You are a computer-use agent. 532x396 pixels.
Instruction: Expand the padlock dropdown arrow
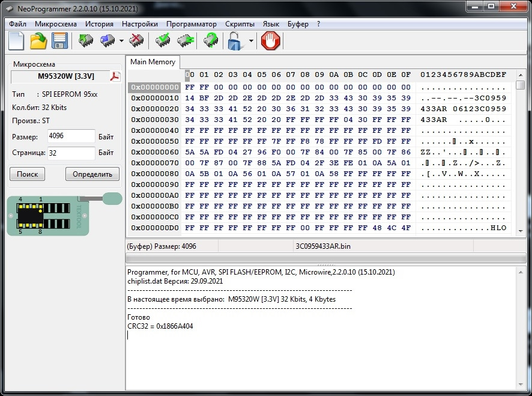click(x=251, y=41)
